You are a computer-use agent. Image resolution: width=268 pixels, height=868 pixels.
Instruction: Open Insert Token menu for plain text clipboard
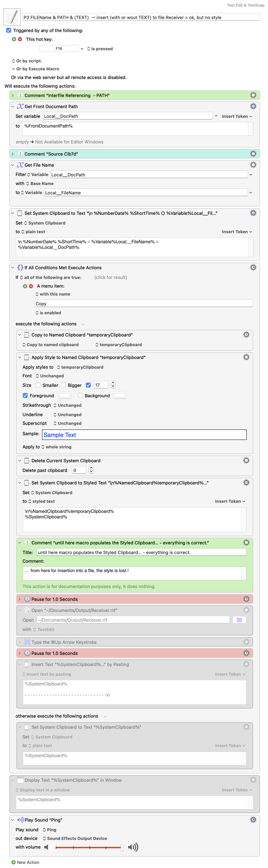(x=237, y=232)
